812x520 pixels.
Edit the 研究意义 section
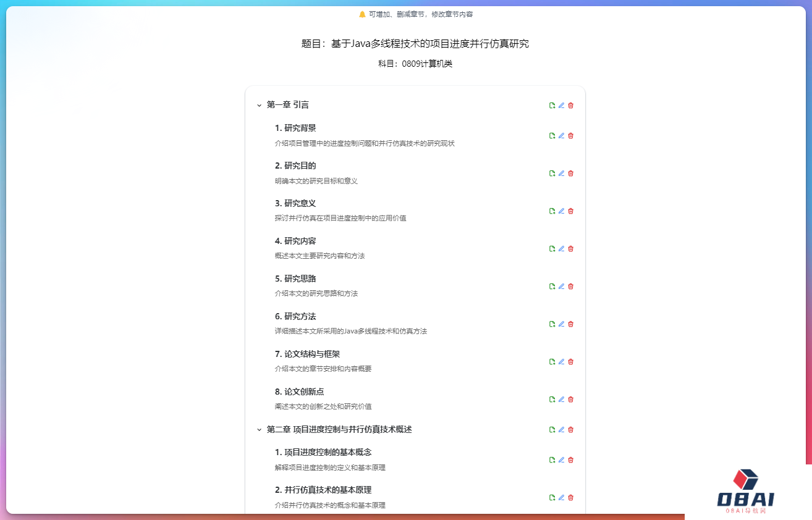tap(562, 211)
